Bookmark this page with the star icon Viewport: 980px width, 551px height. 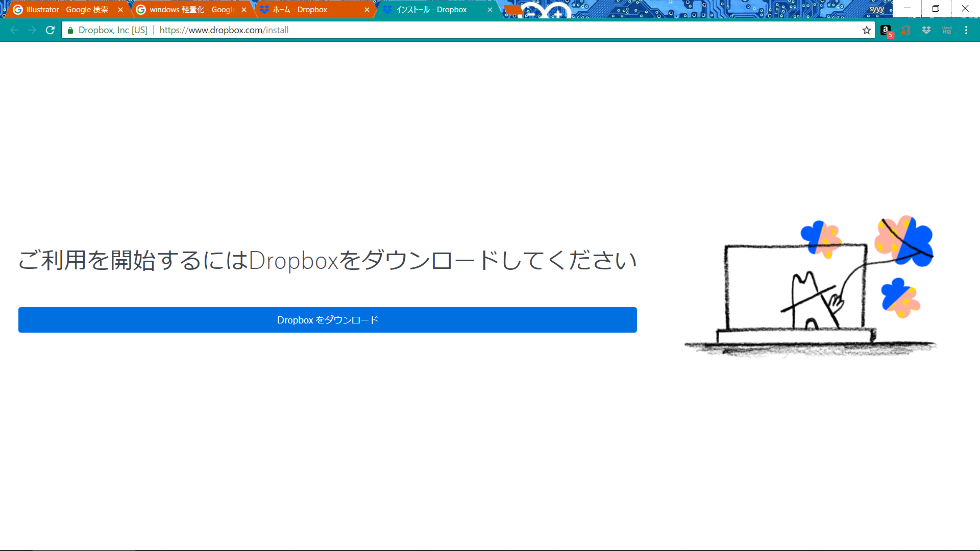[867, 30]
